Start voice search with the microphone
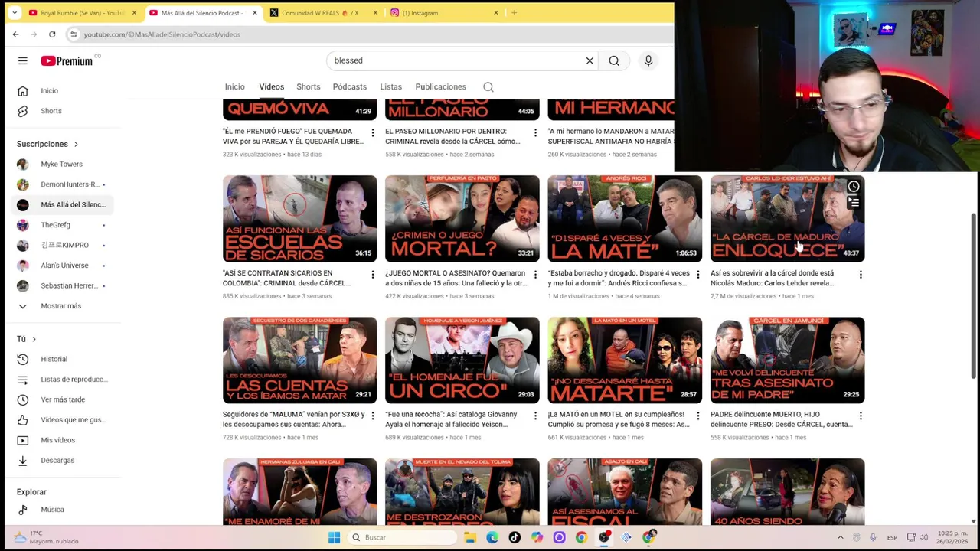The height and width of the screenshot is (551, 980). pos(648,60)
